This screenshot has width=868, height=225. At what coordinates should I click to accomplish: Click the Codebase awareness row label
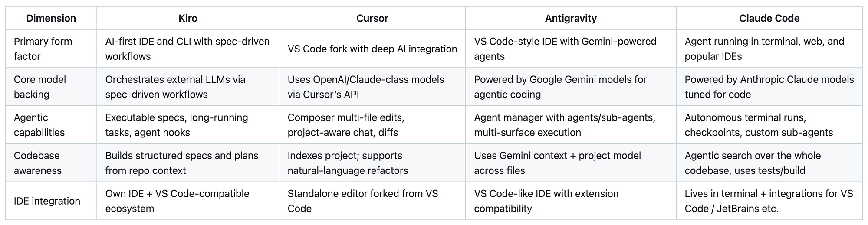point(51,163)
